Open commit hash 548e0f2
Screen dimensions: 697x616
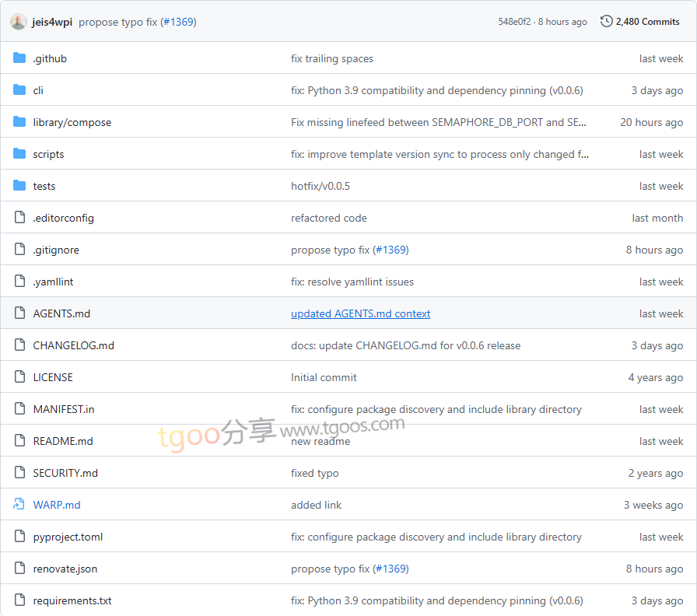pos(514,22)
